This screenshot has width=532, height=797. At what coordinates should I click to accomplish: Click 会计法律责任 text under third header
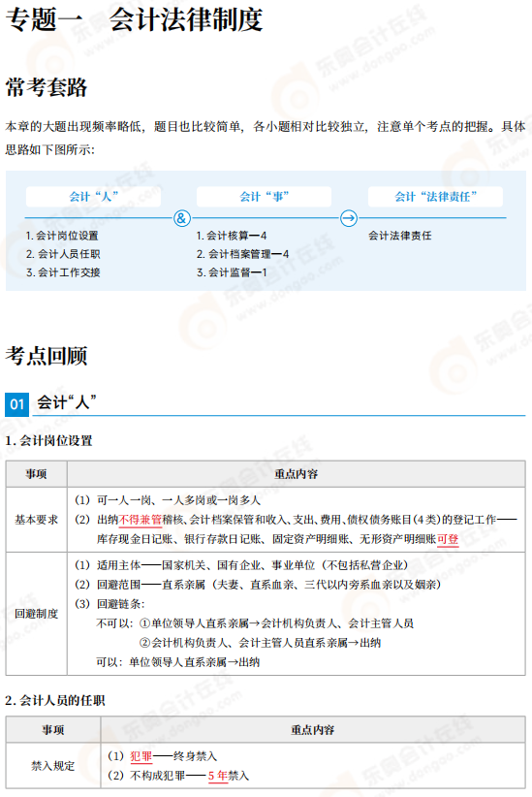click(400, 236)
